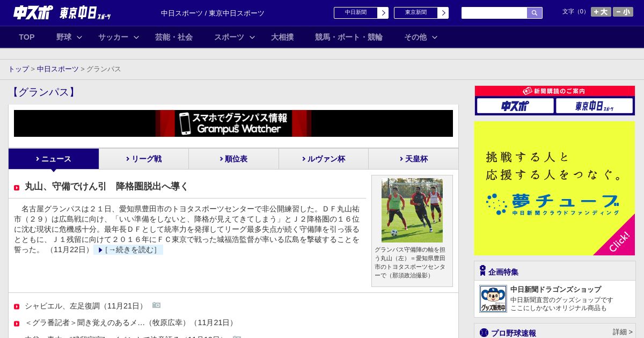Open the 東京新聞 header link button

click(421, 13)
